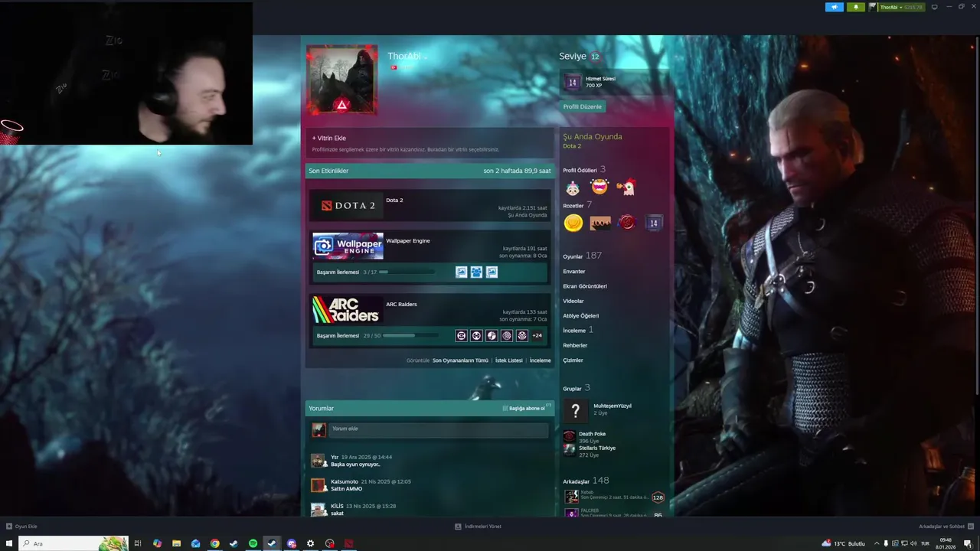This screenshot has height=551, width=980.
Task: Open Spotify from the Windows taskbar
Action: pyautogui.click(x=253, y=543)
